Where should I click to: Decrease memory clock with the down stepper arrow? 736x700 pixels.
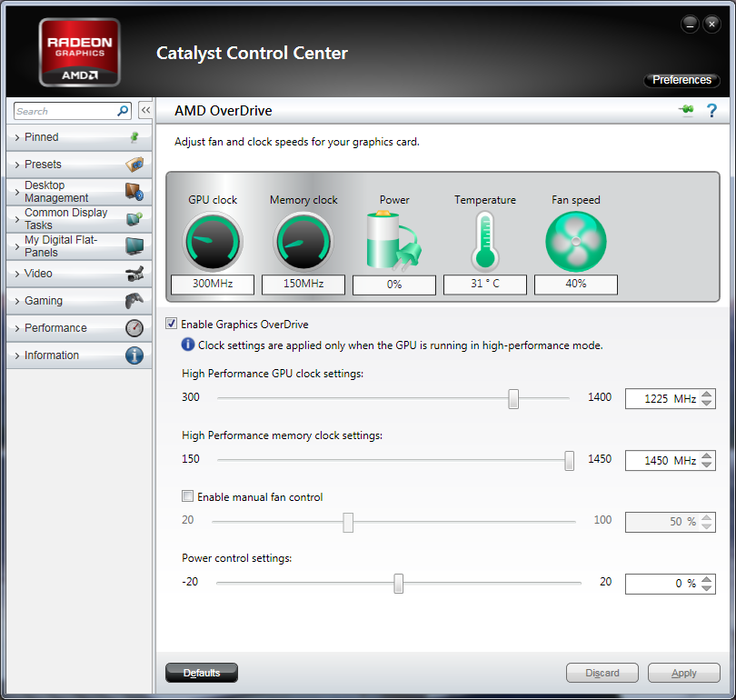(707, 465)
